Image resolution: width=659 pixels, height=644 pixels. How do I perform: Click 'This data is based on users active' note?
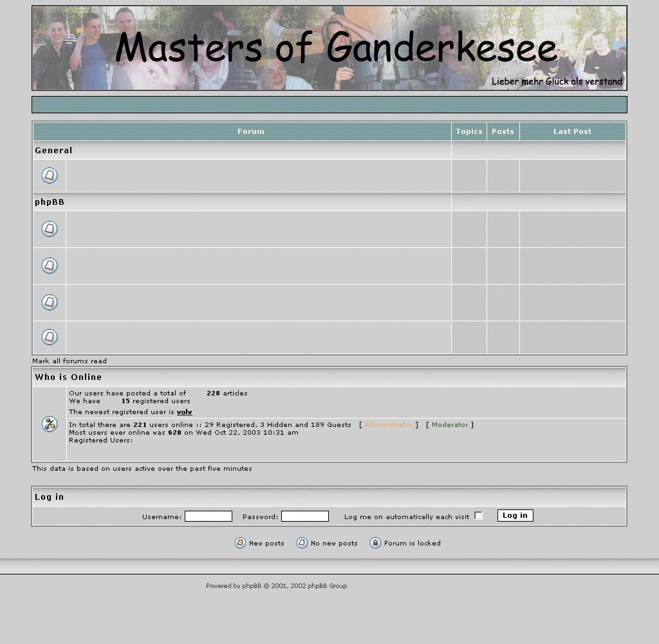coord(142,468)
